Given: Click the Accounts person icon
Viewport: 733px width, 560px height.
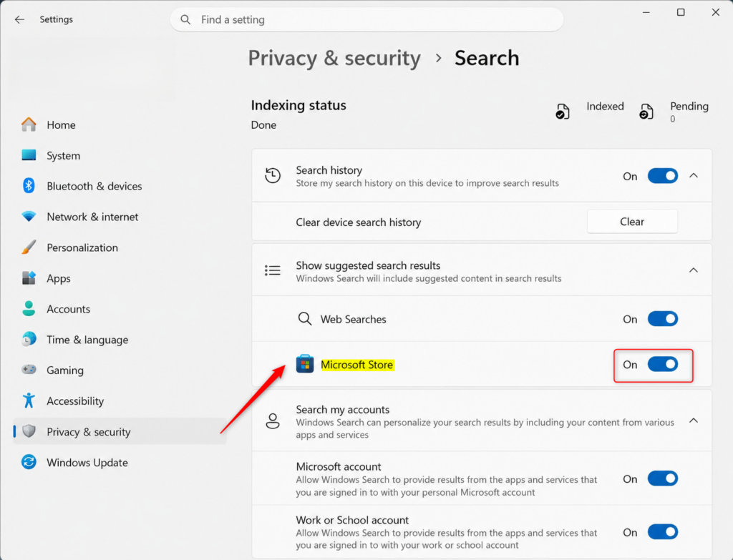Looking at the screenshot, I should tap(29, 309).
